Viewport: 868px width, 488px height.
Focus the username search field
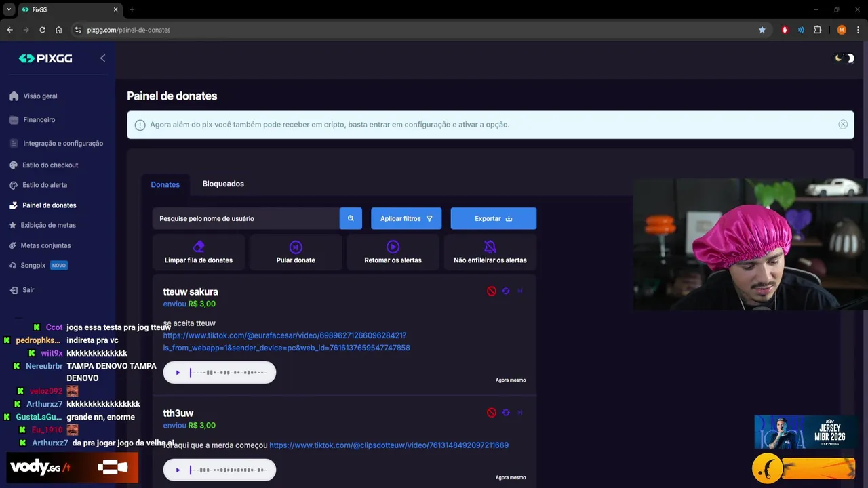click(x=245, y=218)
